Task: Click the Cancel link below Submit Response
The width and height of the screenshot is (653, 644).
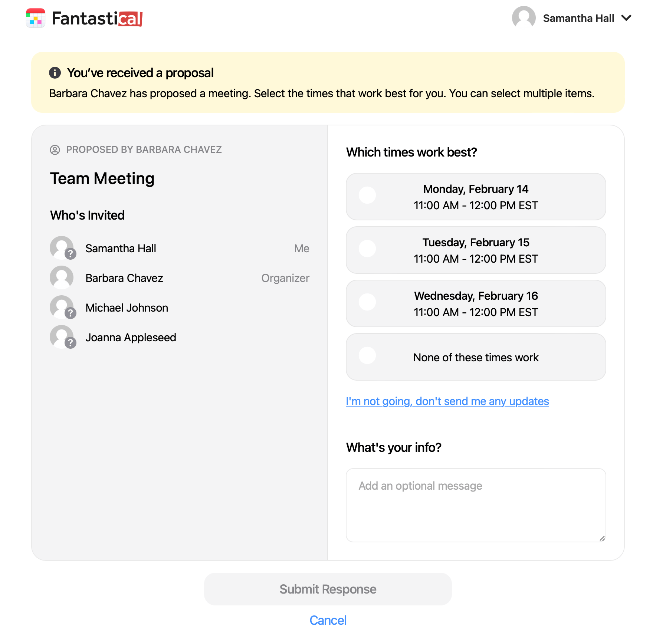Action: click(x=328, y=620)
